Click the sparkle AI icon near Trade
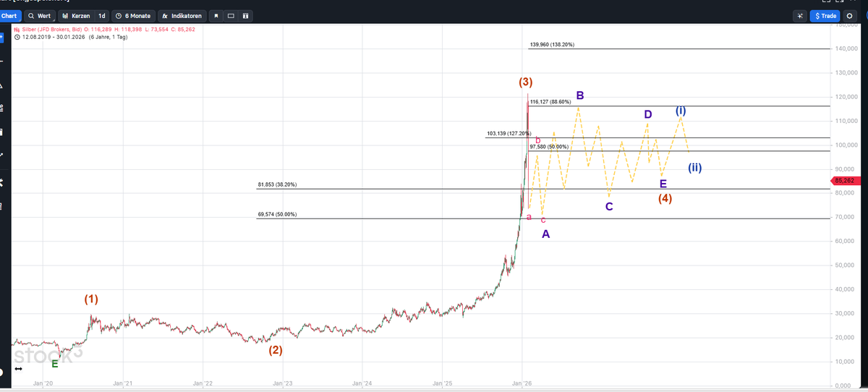The height and width of the screenshot is (392, 868). (799, 16)
